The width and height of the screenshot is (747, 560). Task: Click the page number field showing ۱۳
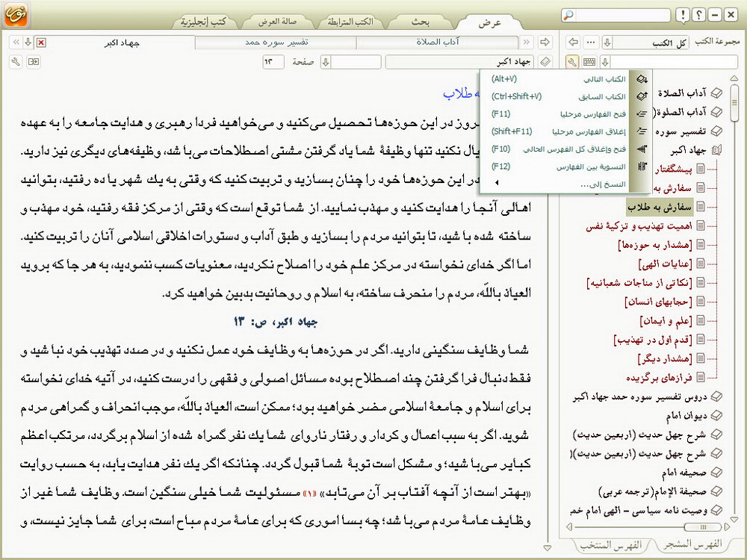(x=273, y=62)
